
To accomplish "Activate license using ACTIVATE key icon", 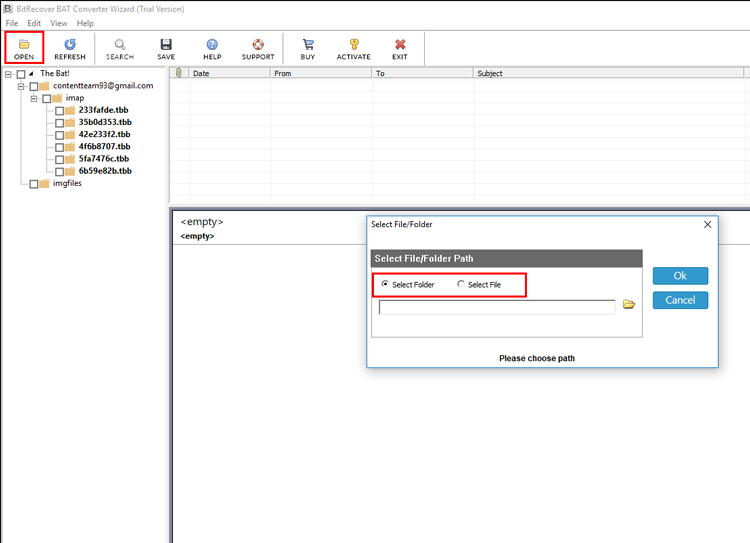I will [x=353, y=48].
